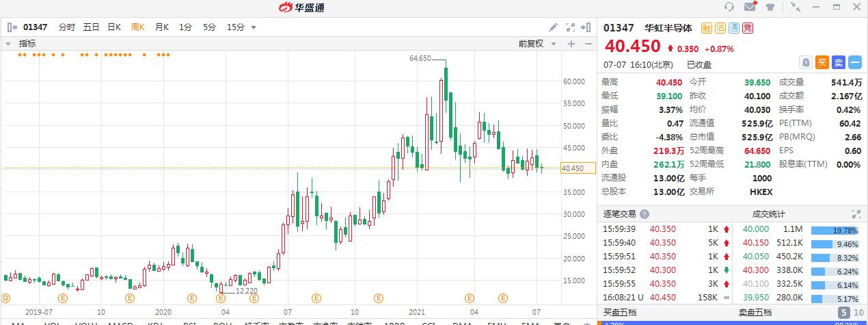Click the 9.46% volume distribution bar
The height and width of the screenshot is (325, 868).
pyautogui.click(x=836, y=243)
